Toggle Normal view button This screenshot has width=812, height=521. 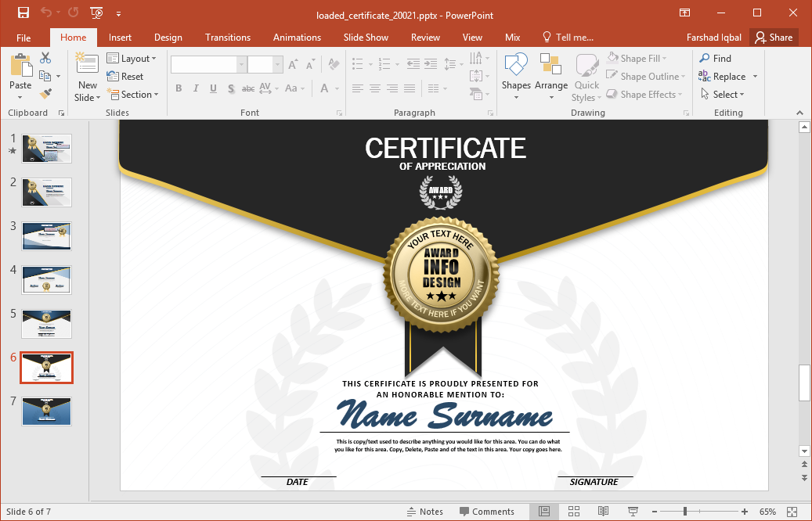pos(543,512)
